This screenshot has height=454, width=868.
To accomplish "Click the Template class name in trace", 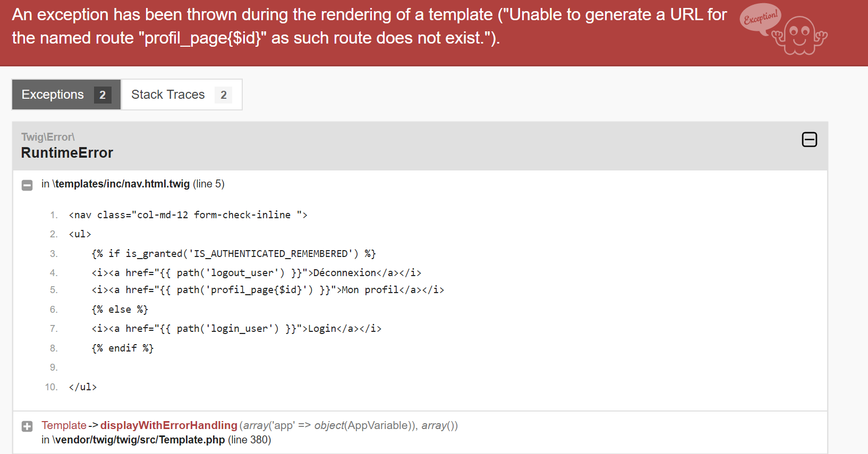I will tap(64, 425).
